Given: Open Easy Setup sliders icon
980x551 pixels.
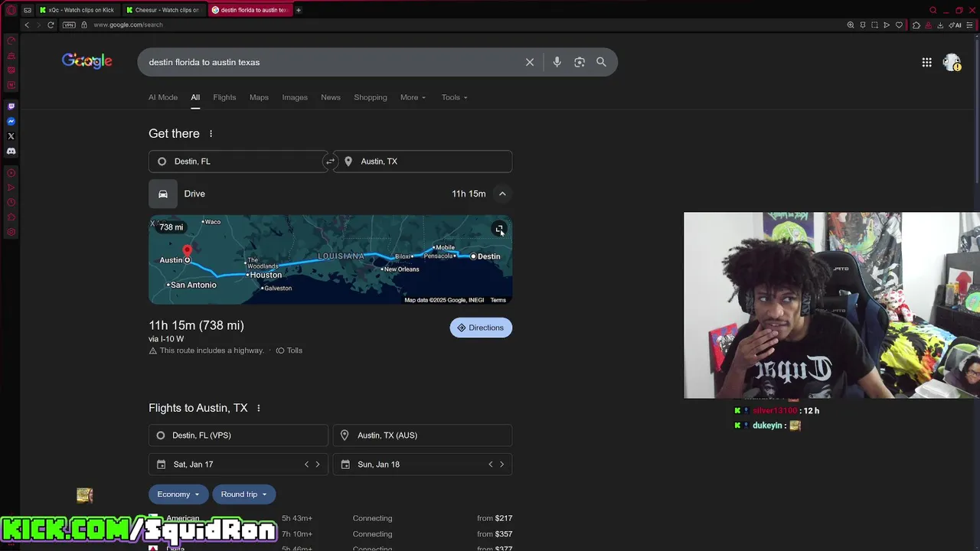Looking at the screenshot, I should coord(969,24).
